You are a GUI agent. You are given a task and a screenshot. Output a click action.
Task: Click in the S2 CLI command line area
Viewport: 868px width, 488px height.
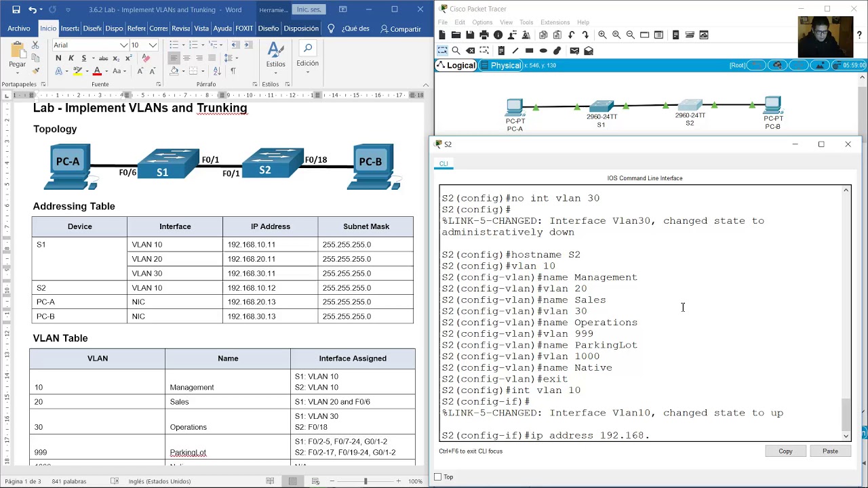[640, 313]
